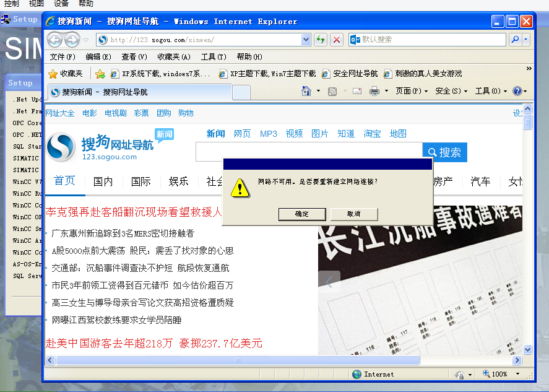This screenshot has height=392, width=549.
Task: Select the MP3 search category tab
Action: (269, 134)
